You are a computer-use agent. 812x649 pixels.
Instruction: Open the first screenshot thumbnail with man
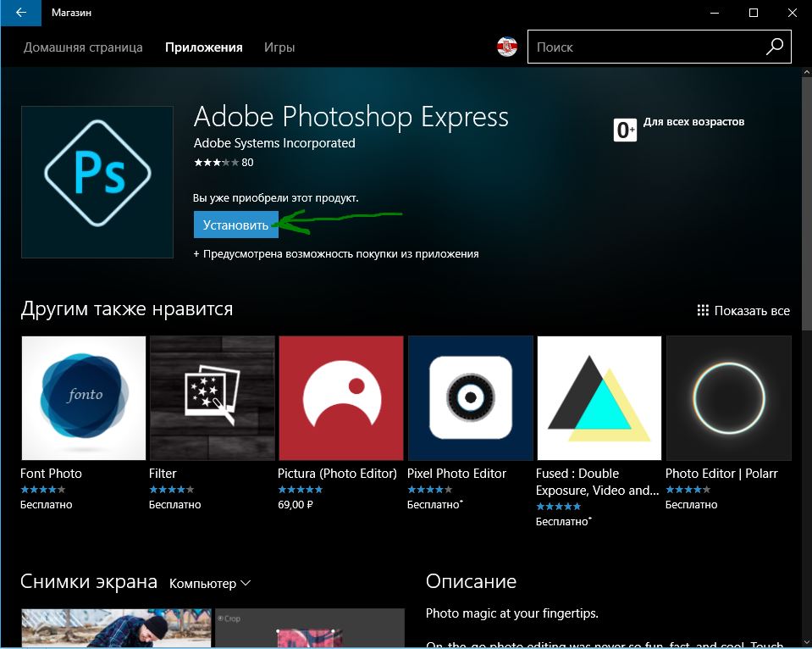[116, 628]
